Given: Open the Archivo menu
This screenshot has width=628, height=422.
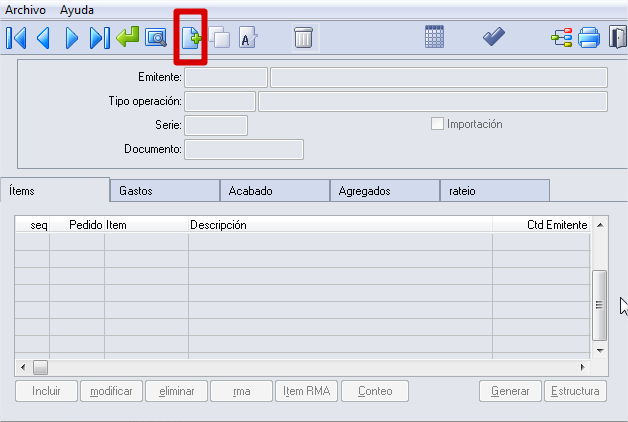Looking at the screenshot, I should [x=25, y=10].
